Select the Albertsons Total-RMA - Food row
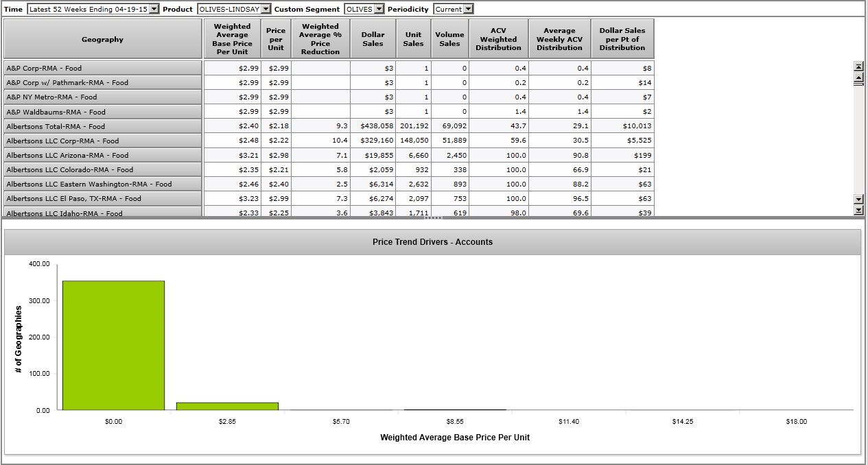Viewport: 868px width, 465px height. point(103,126)
